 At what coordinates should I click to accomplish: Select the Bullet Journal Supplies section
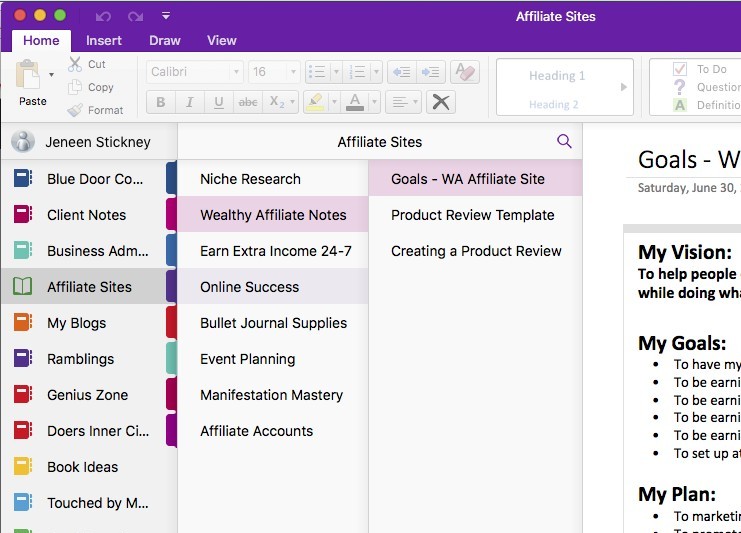pyautogui.click(x=273, y=323)
